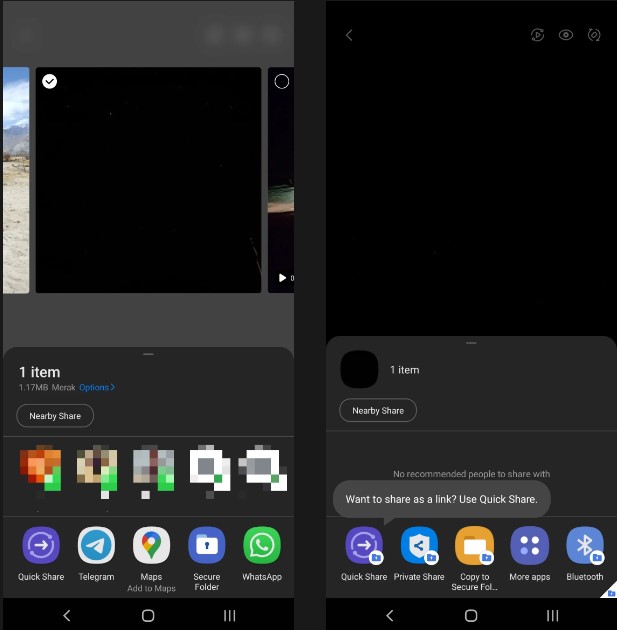This screenshot has height=630, width=617.
Task: Choose Maps 'Add to Maps' icon
Action: 151,545
